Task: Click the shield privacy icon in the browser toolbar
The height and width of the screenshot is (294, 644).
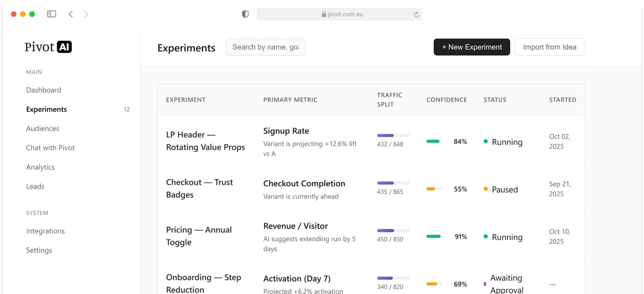Action: click(x=245, y=14)
